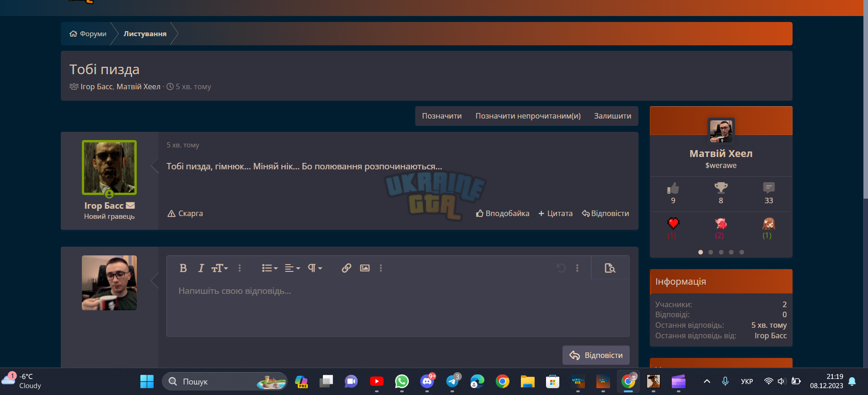This screenshot has height=395, width=868.
Task: Open Telegram from the taskbar
Action: point(452,381)
